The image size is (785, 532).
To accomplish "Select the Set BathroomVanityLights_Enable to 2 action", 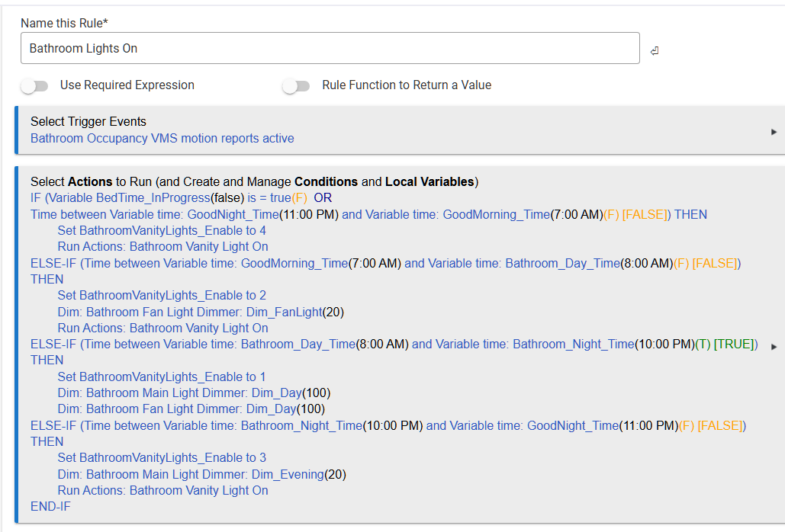I will pyautogui.click(x=162, y=295).
